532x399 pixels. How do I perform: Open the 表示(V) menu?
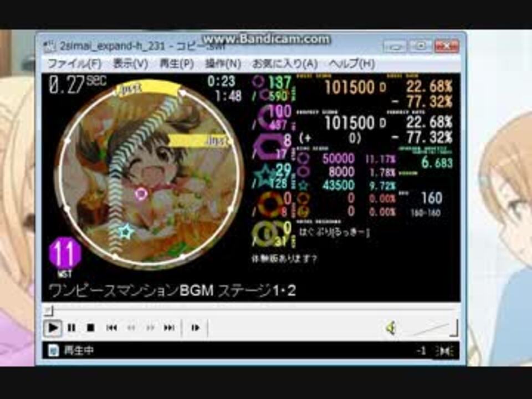130,63
